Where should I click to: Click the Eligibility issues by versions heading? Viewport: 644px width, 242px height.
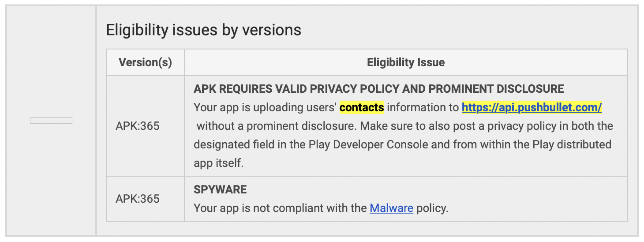point(204,30)
